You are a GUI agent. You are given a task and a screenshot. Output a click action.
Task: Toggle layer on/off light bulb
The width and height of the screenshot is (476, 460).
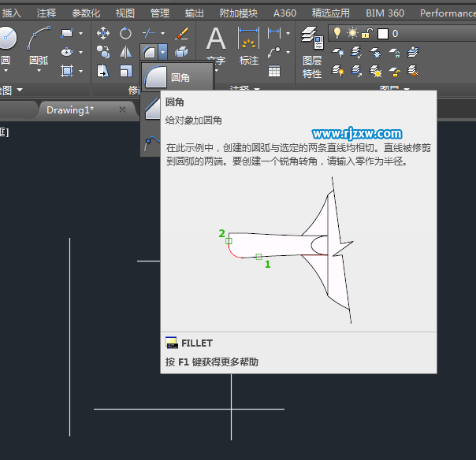337,33
